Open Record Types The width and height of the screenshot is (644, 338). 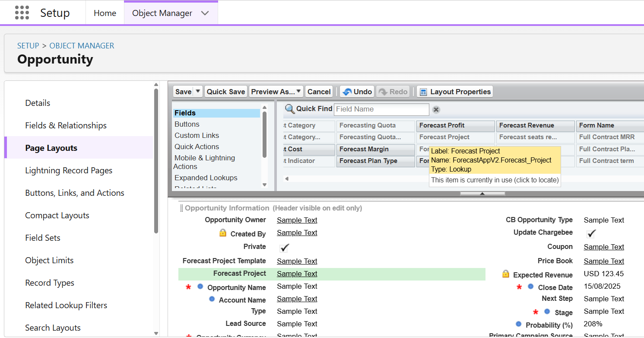(50, 283)
